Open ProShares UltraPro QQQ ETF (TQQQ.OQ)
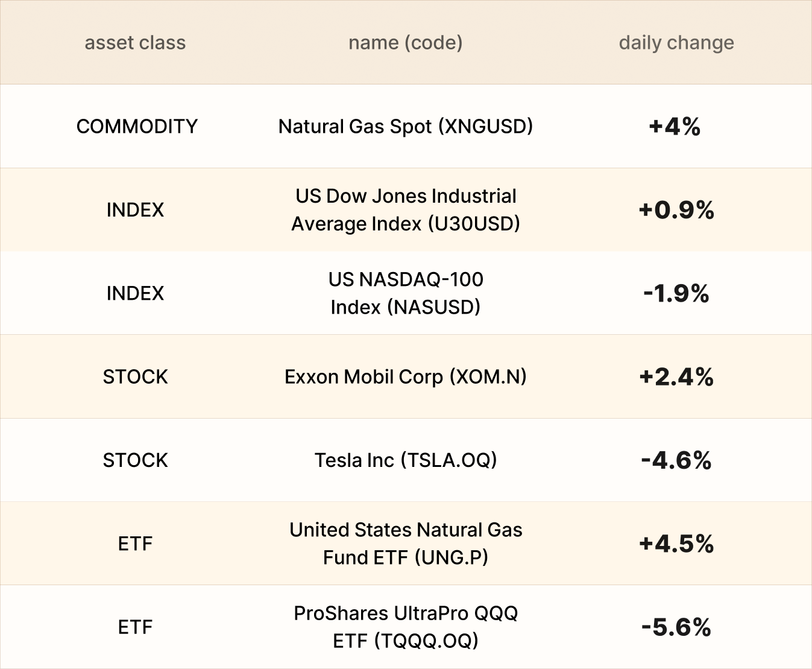This screenshot has width=812, height=669. pos(405,627)
